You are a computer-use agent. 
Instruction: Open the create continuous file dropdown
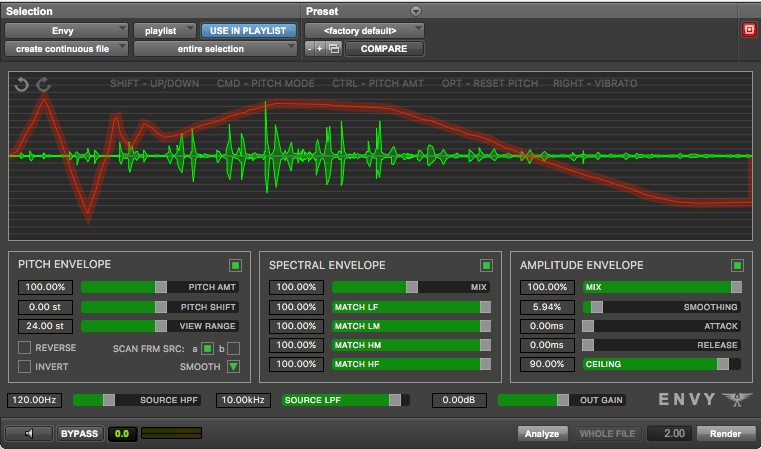tap(66, 49)
